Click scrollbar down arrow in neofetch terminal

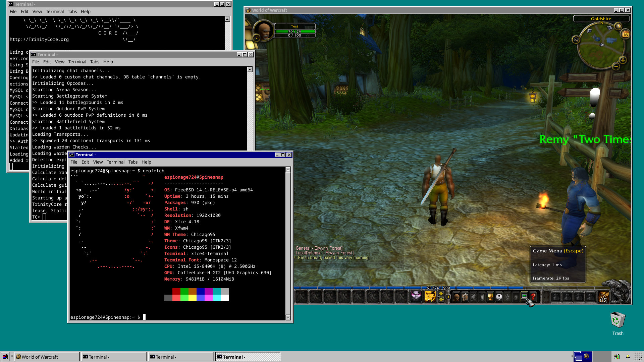288,317
